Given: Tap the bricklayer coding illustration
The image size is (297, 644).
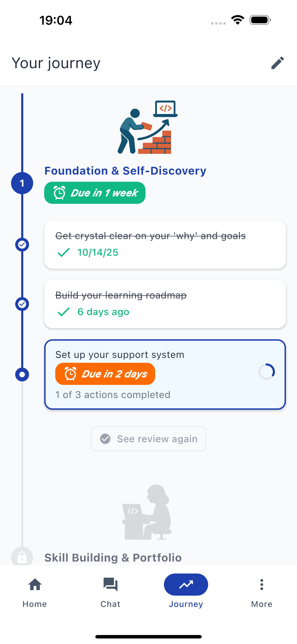Looking at the screenshot, I should 148,128.
